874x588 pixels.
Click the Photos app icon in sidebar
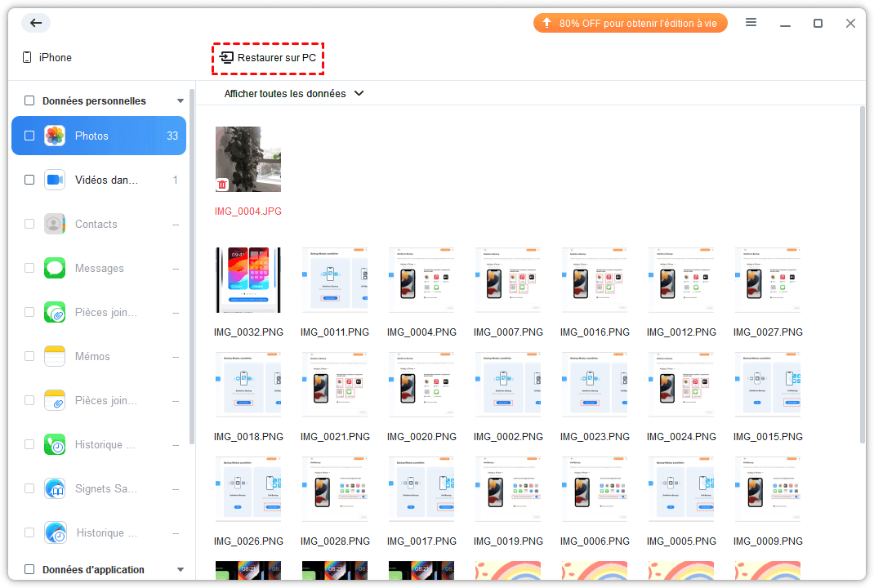point(55,136)
